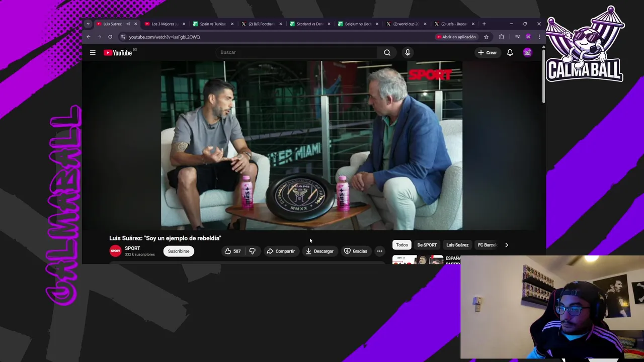
Task: Subscribe with the Suscribirse button
Action: pyautogui.click(x=179, y=251)
